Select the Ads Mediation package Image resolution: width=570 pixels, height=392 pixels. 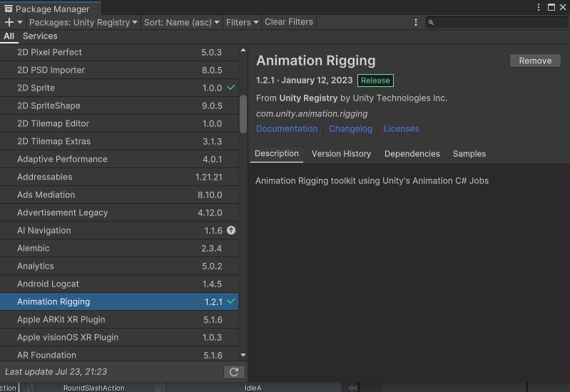point(119,195)
